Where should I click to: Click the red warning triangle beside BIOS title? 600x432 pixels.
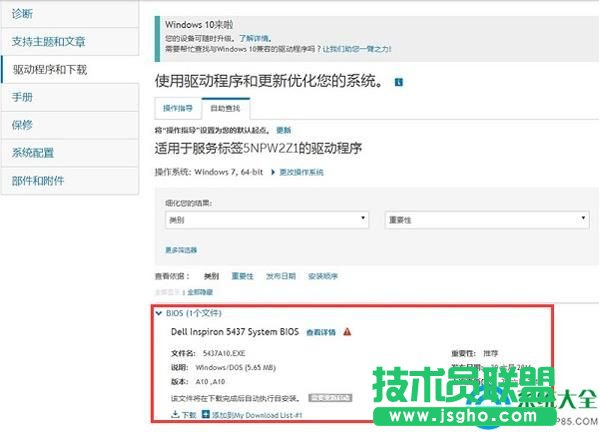pyautogui.click(x=346, y=331)
